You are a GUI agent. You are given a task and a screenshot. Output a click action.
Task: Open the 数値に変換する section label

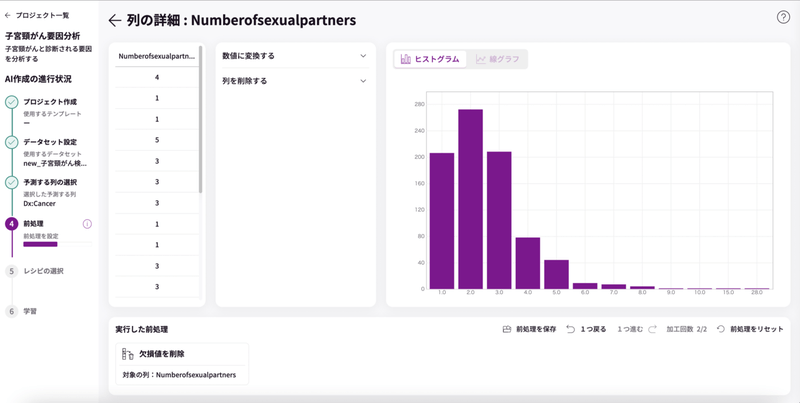[248, 56]
